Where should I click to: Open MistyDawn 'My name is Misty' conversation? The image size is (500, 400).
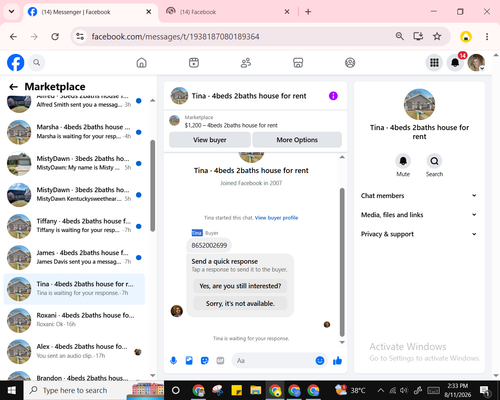(74, 163)
